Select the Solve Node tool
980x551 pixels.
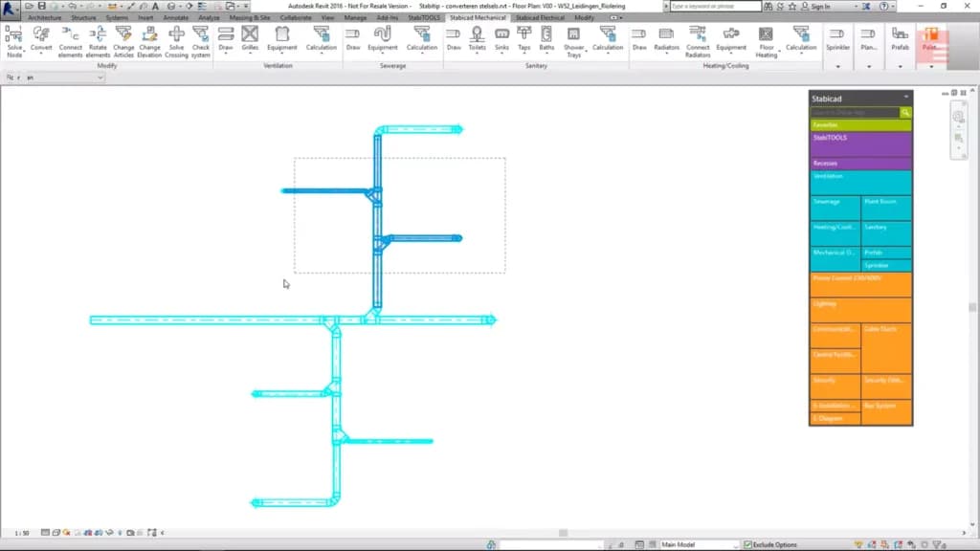click(x=13, y=42)
